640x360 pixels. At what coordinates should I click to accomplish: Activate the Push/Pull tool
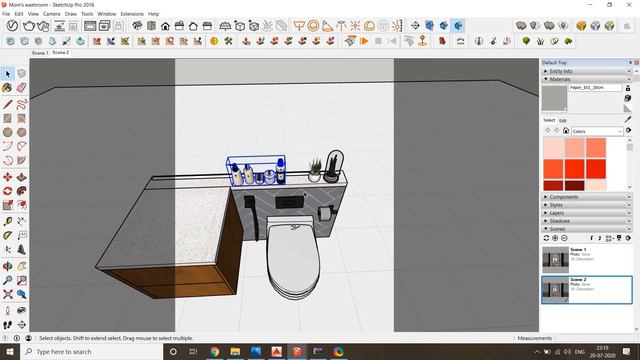(x=21, y=177)
